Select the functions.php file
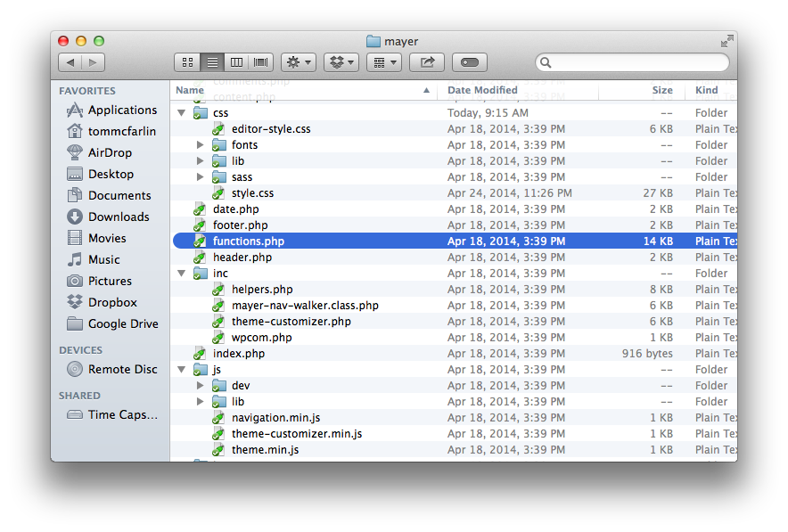This screenshot has width=788, height=532. (454, 241)
